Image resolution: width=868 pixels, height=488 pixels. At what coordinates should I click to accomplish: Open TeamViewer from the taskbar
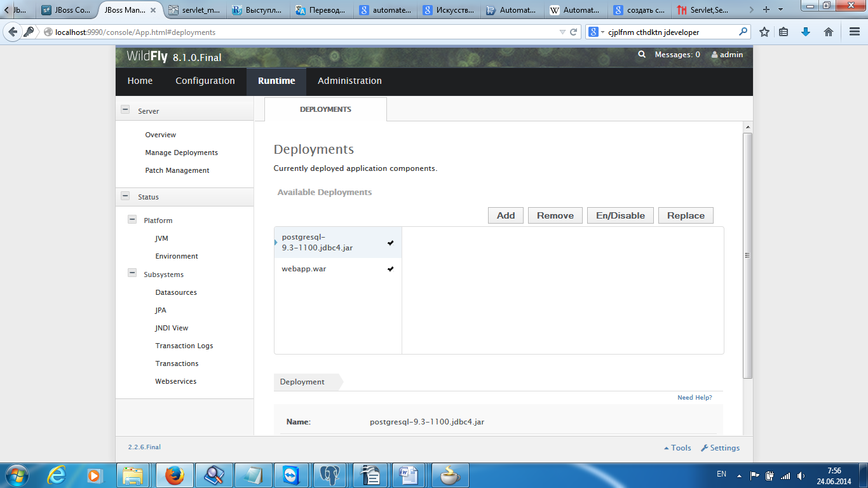(x=292, y=475)
